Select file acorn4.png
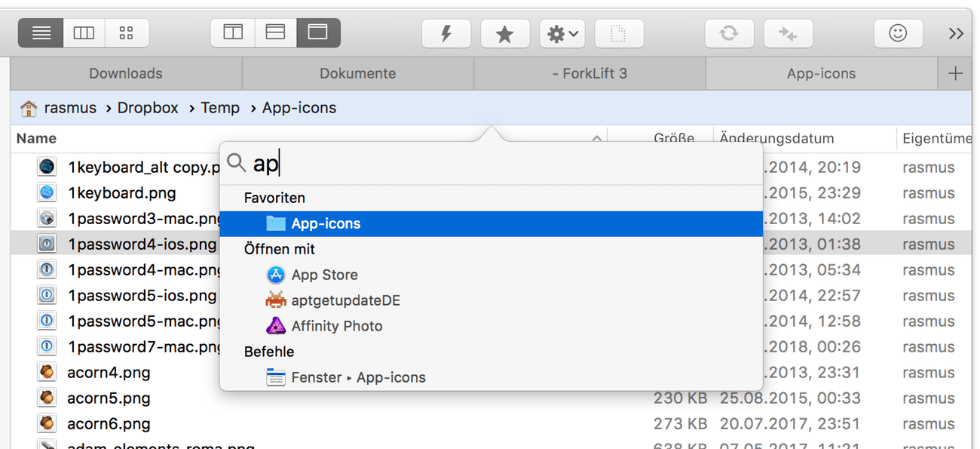This screenshot has width=980, height=449. (x=109, y=373)
